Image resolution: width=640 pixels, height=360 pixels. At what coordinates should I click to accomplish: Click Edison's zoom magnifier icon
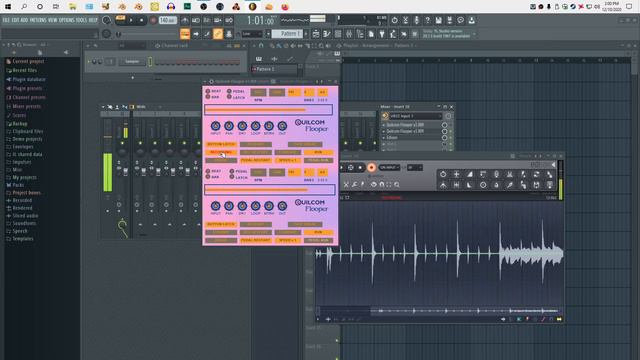tap(397, 184)
